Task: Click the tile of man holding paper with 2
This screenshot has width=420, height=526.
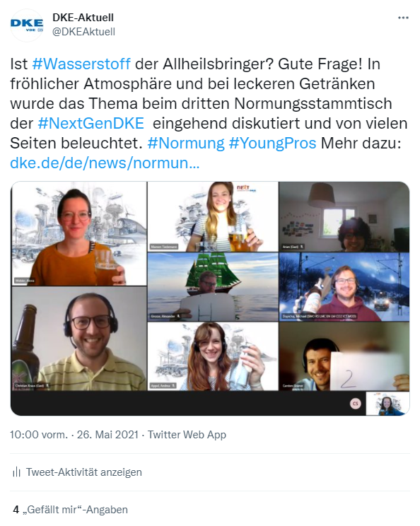Action: pyautogui.click(x=344, y=356)
